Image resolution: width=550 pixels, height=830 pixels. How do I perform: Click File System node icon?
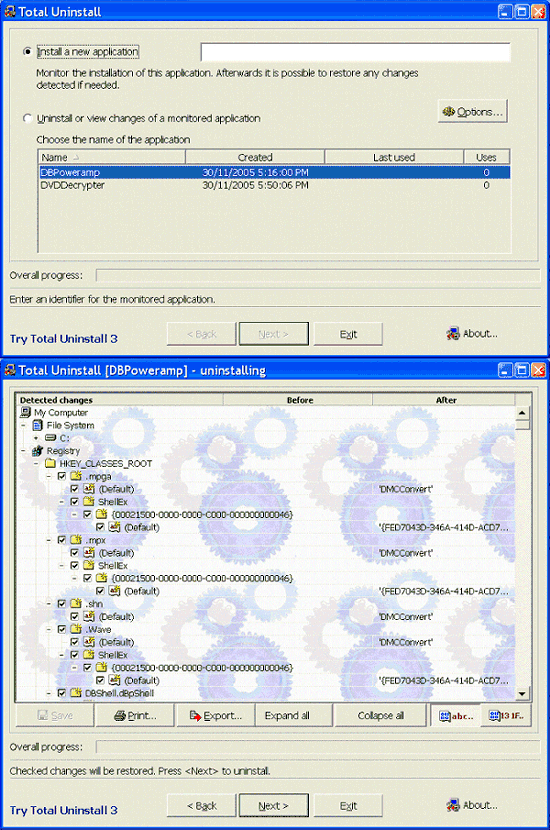point(38,425)
